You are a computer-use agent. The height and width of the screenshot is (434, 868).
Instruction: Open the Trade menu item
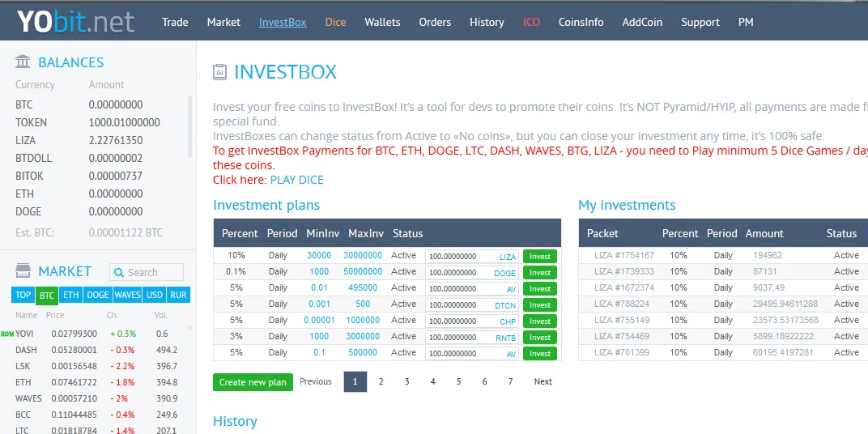click(175, 22)
